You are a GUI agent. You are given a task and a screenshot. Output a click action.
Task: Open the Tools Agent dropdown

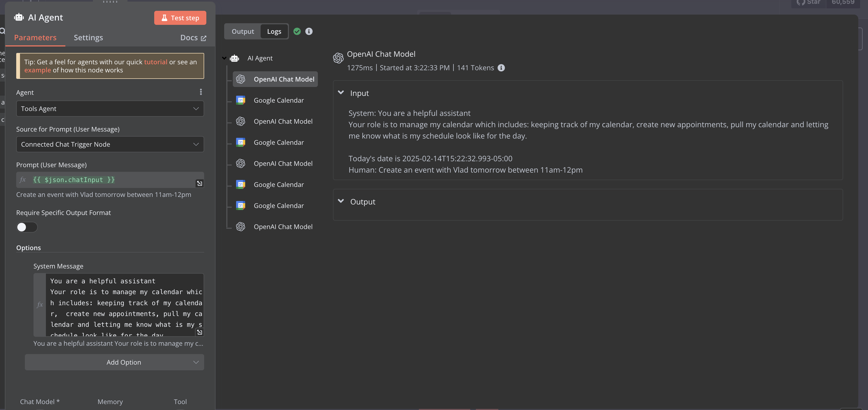point(110,109)
